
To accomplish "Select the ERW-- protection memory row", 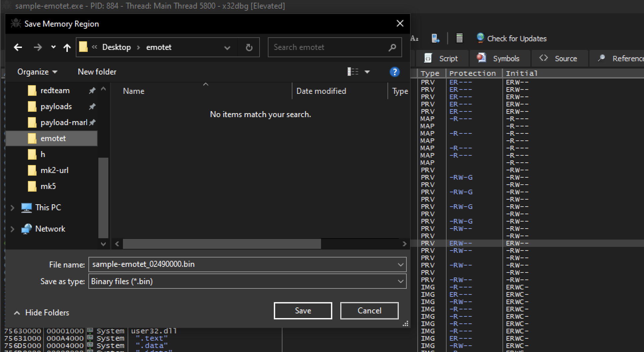I will (527, 243).
